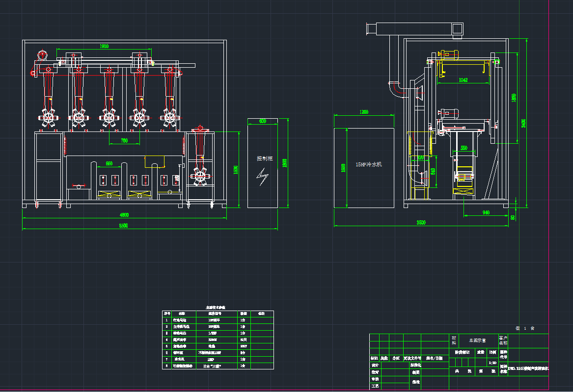Image resolution: width=573 pixels, height=392 pixels.
Task: Click the 1:20 scale value in title block
Action: (492, 363)
